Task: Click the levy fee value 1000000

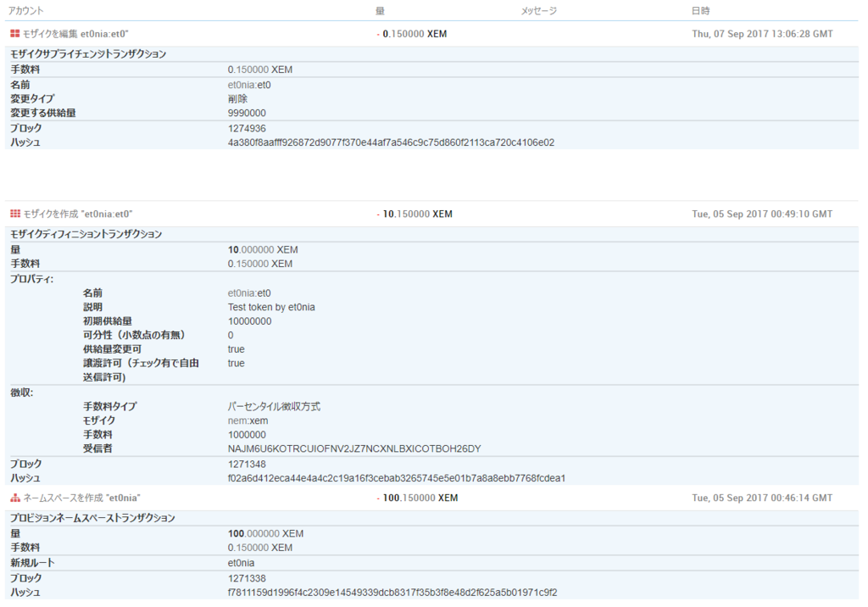Action: (x=247, y=435)
